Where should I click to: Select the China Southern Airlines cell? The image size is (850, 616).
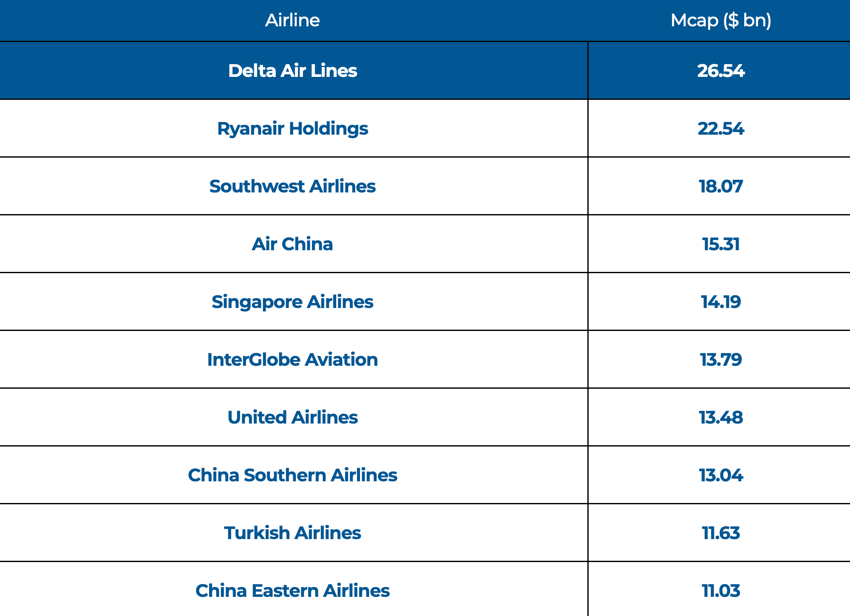292,475
